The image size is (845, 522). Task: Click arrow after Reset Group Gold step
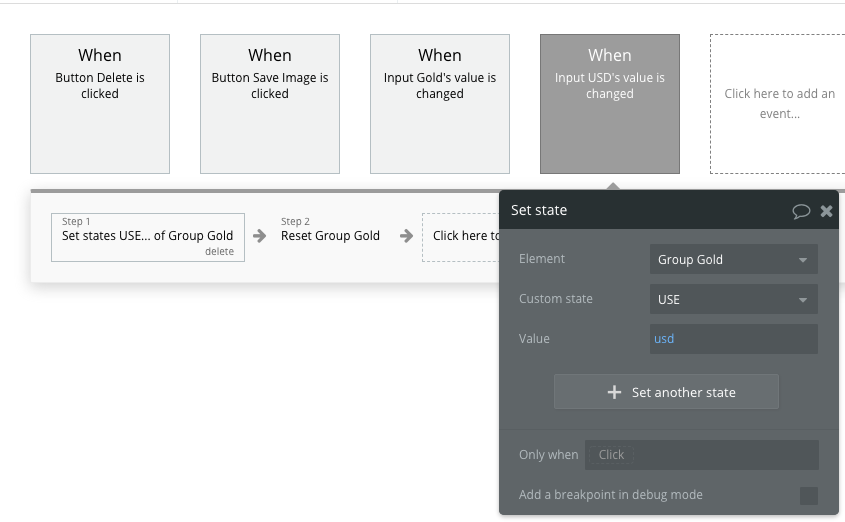[x=406, y=236]
